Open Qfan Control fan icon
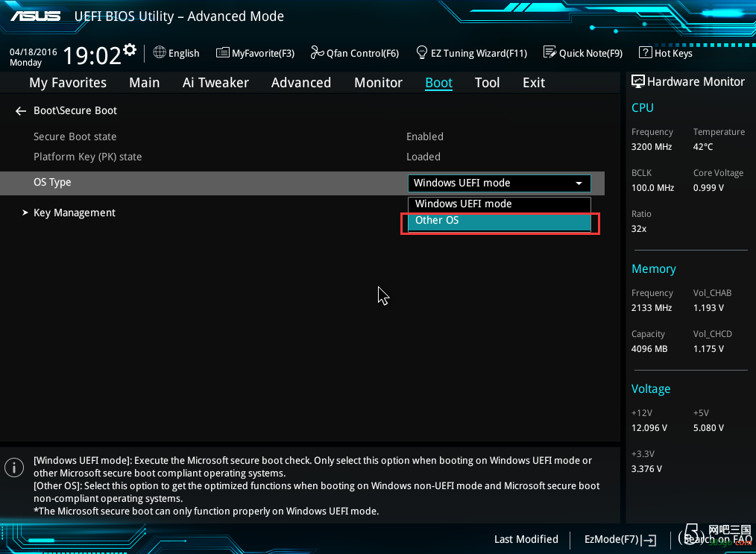756x554 pixels. click(x=317, y=52)
